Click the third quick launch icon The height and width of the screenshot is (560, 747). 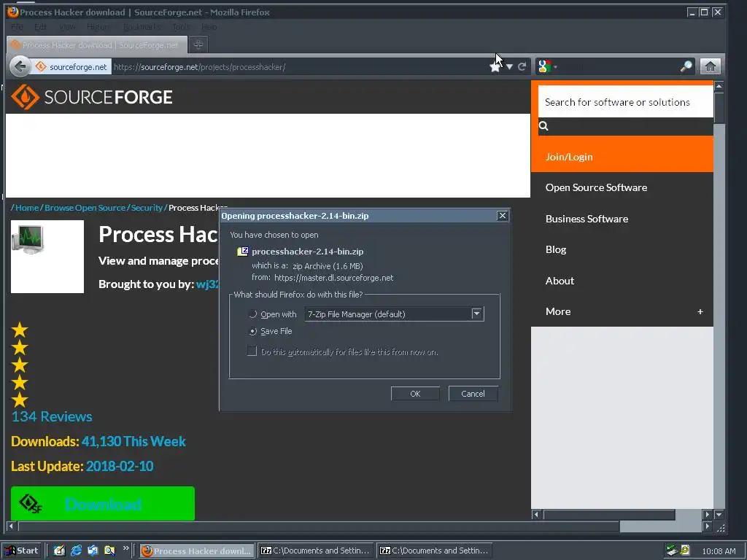click(x=93, y=551)
